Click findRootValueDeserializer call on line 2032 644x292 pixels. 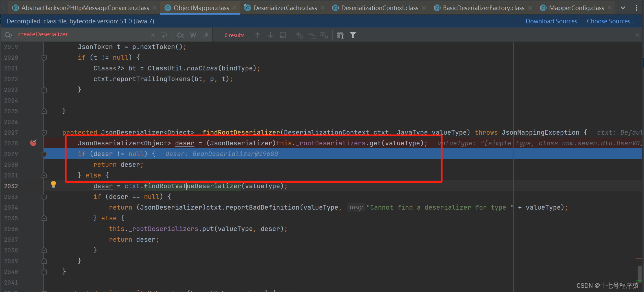point(193,186)
